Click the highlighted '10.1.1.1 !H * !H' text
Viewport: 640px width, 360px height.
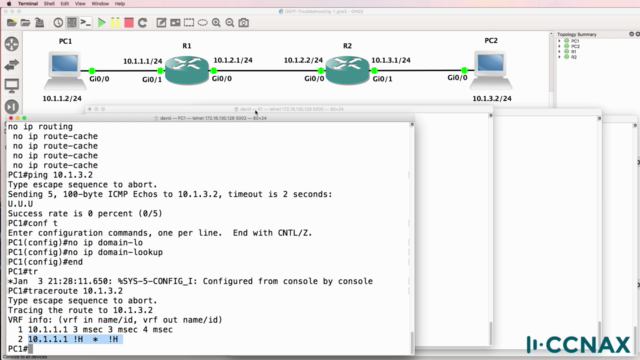75,339
